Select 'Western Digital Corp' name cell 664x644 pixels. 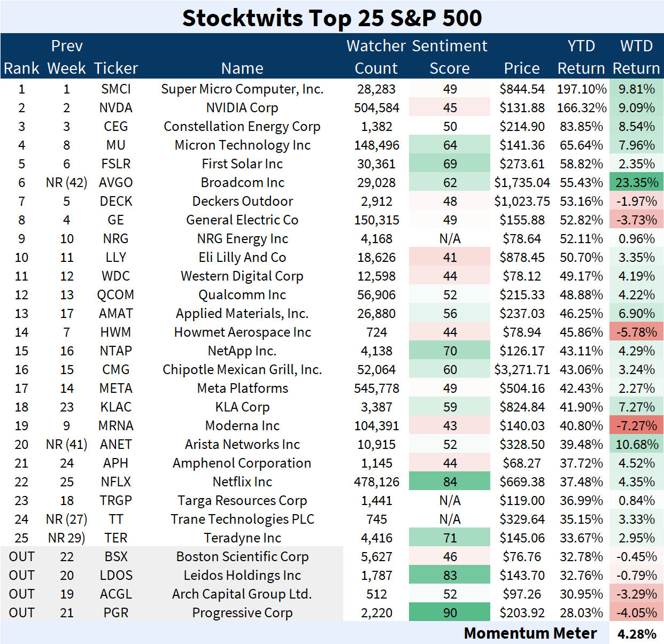(242, 276)
